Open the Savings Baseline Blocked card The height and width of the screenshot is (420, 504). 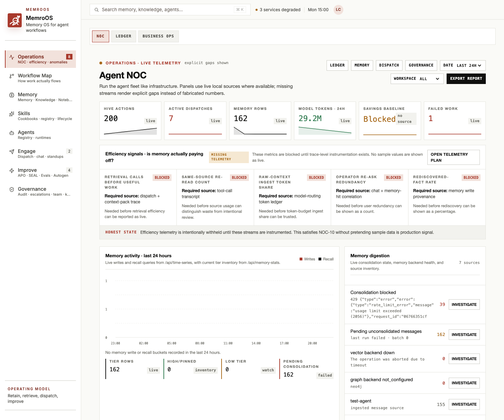(390, 121)
